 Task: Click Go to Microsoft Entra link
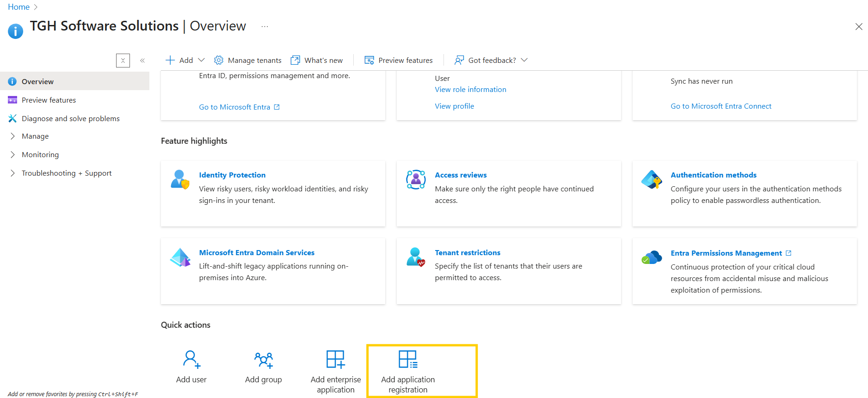point(234,107)
